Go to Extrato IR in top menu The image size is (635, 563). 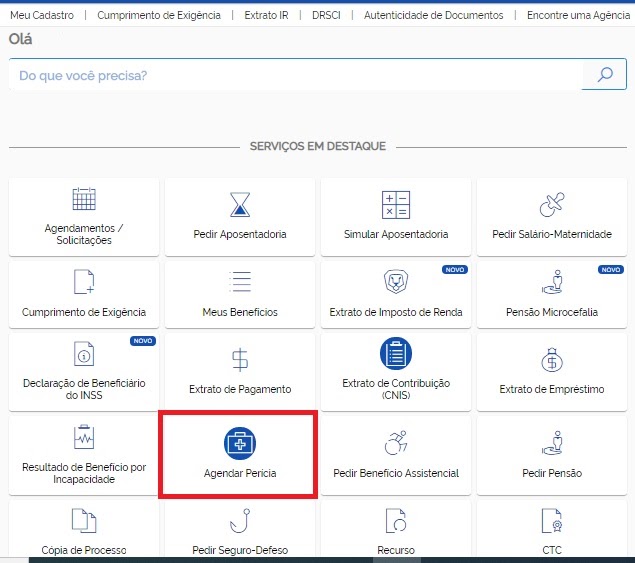tap(265, 16)
